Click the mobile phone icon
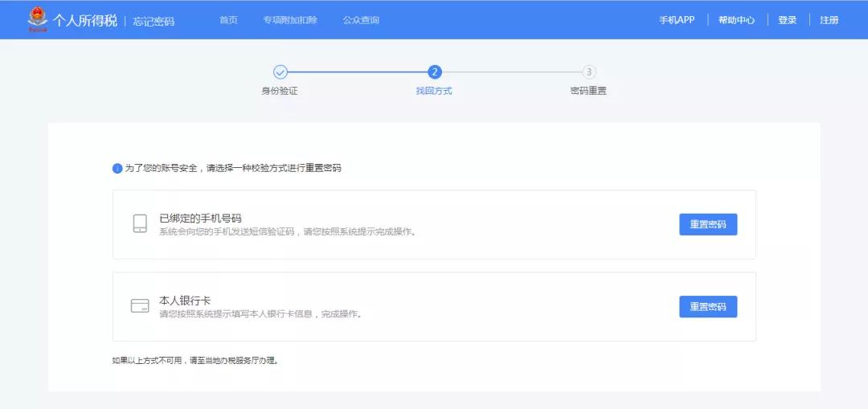Image resolution: width=868 pixels, height=409 pixels. 140,223
